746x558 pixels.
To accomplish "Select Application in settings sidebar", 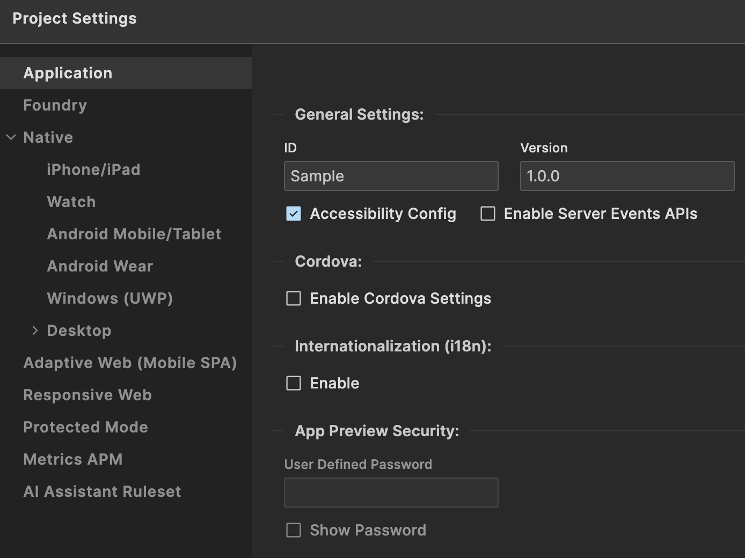I will pyautogui.click(x=68, y=73).
